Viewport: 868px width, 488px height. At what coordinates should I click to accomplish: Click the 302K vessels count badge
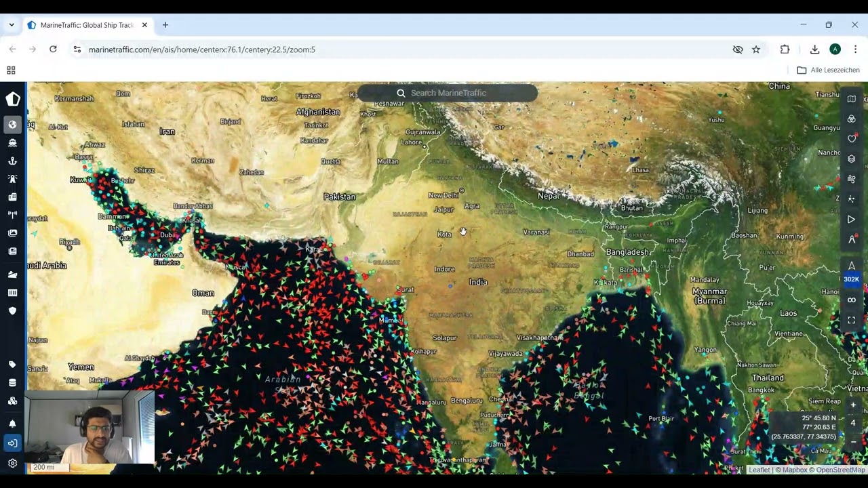[x=851, y=279]
